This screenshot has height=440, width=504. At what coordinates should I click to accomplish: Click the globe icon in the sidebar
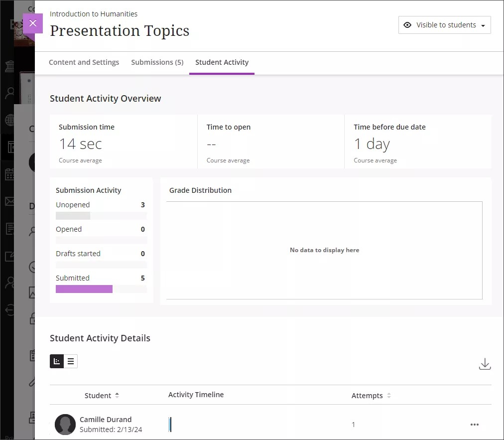(8, 120)
